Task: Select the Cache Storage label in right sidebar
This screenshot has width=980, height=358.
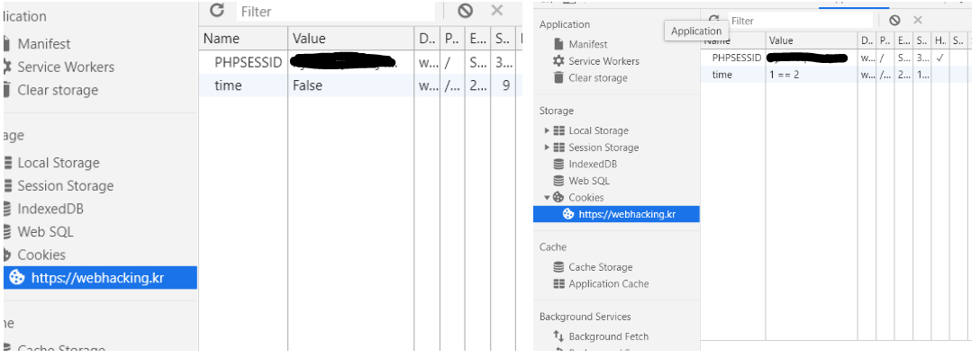Action: click(x=601, y=267)
